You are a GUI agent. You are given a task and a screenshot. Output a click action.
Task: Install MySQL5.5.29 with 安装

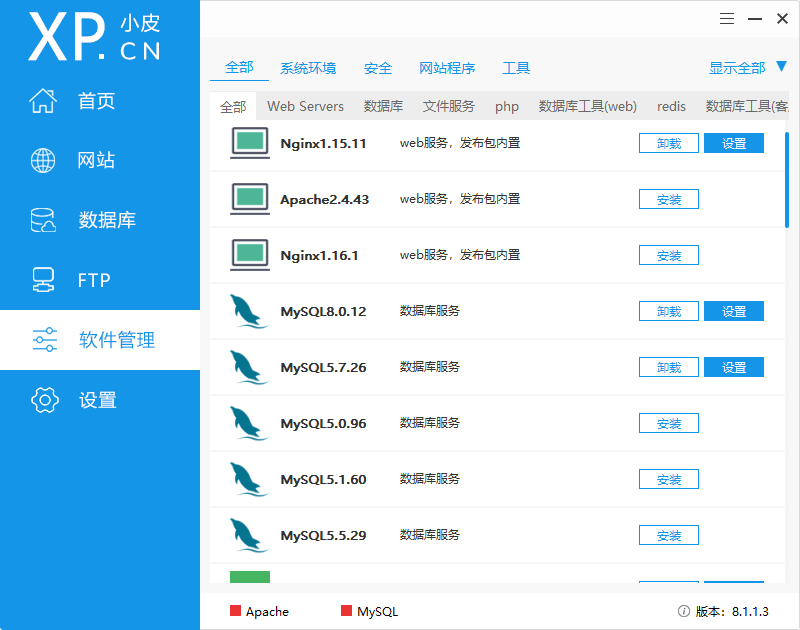pos(669,536)
